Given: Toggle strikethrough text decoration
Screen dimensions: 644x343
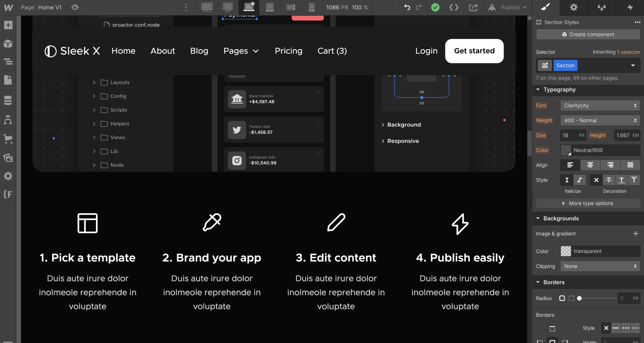Looking at the screenshot, I should tap(608, 180).
